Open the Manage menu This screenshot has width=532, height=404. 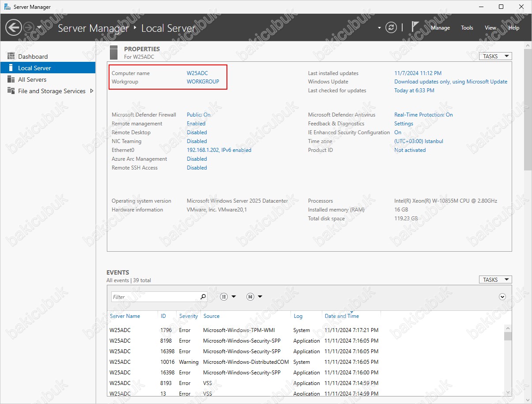440,27
